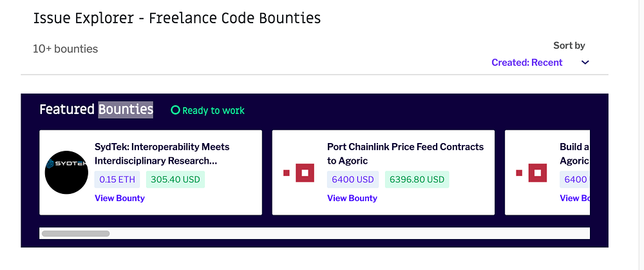Click View Bounty on the third card
The image size is (644, 270).
[574, 198]
